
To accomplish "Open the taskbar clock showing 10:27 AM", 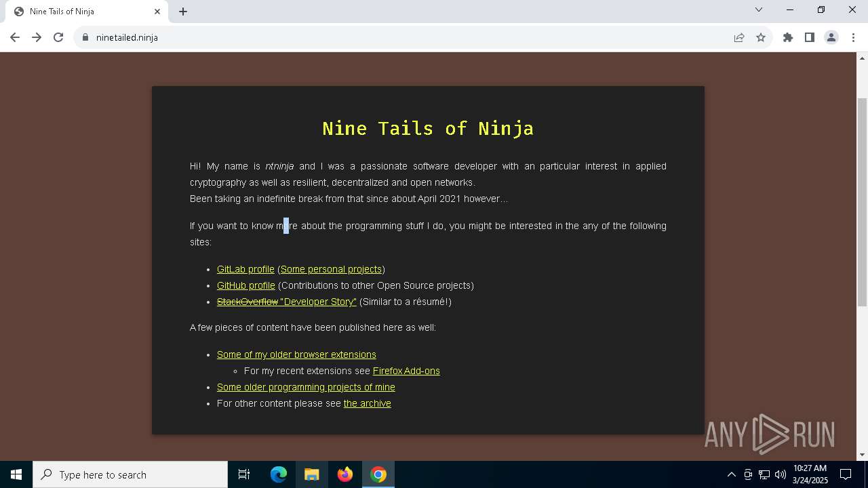I will point(810,474).
